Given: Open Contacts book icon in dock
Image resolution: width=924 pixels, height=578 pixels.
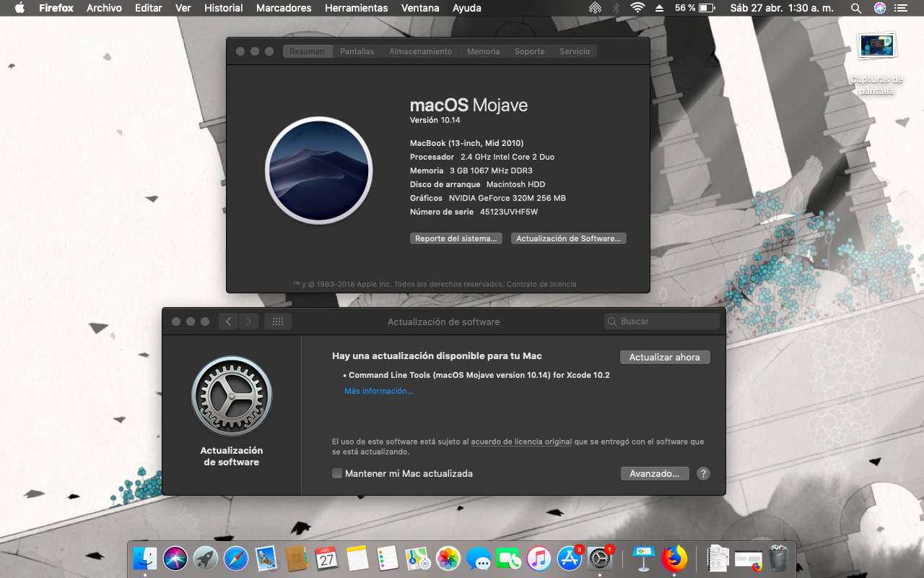Looking at the screenshot, I should (x=297, y=558).
